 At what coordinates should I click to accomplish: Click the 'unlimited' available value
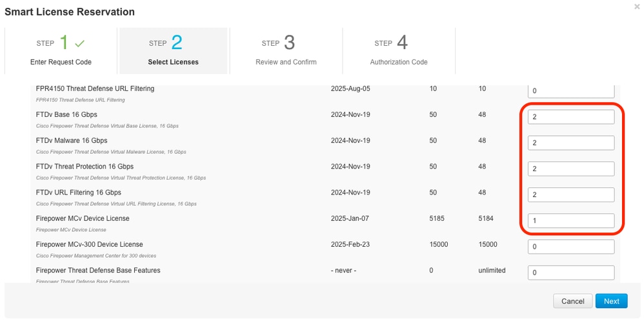click(492, 270)
